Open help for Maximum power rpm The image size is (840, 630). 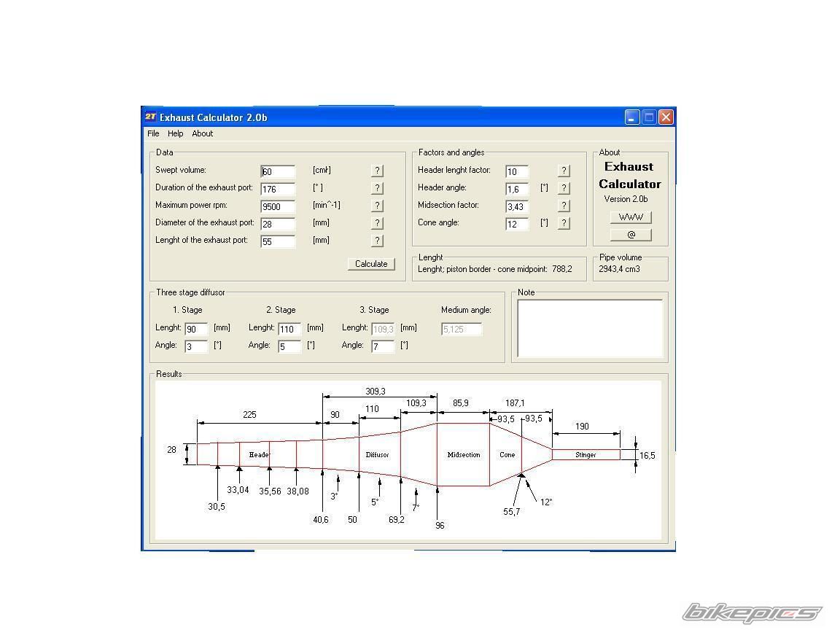pos(377,206)
